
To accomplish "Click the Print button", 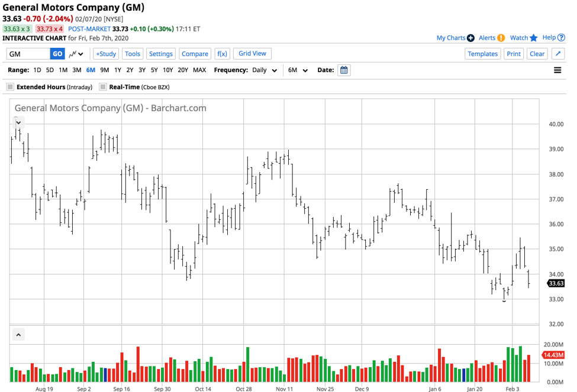I will pyautogui.click(x=514, y=54).
